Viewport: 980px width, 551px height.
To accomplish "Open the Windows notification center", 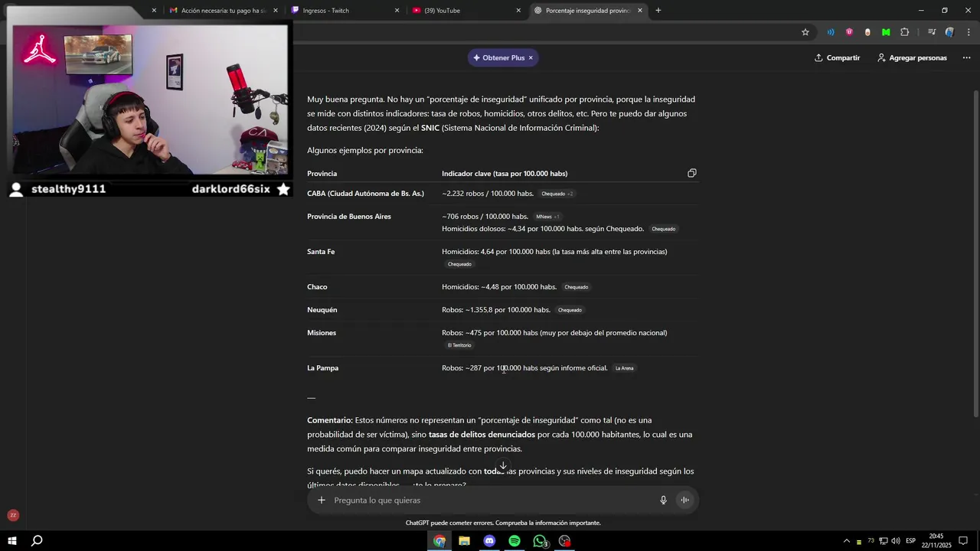I will coord(963,541).
